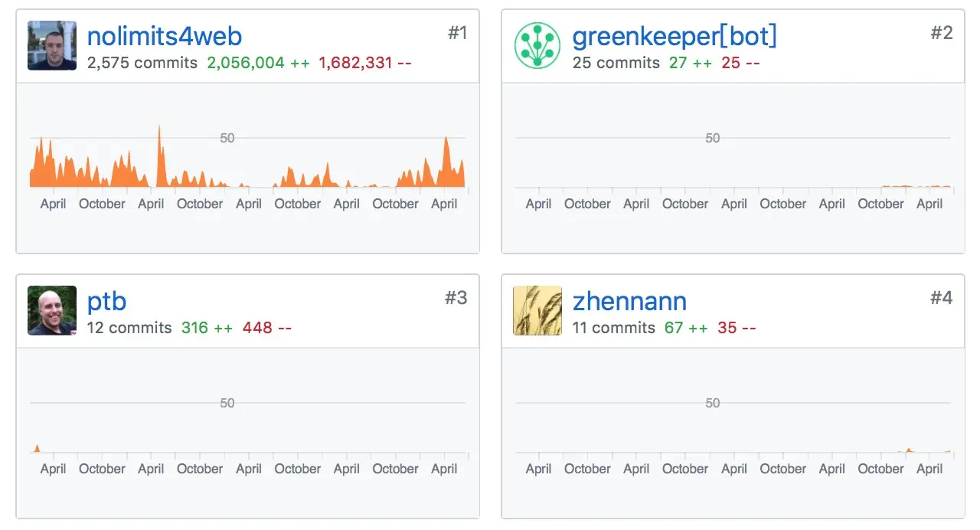Open the zhennann username link
The width and height of the screenshot is (980, 530).
click(629, 301)
